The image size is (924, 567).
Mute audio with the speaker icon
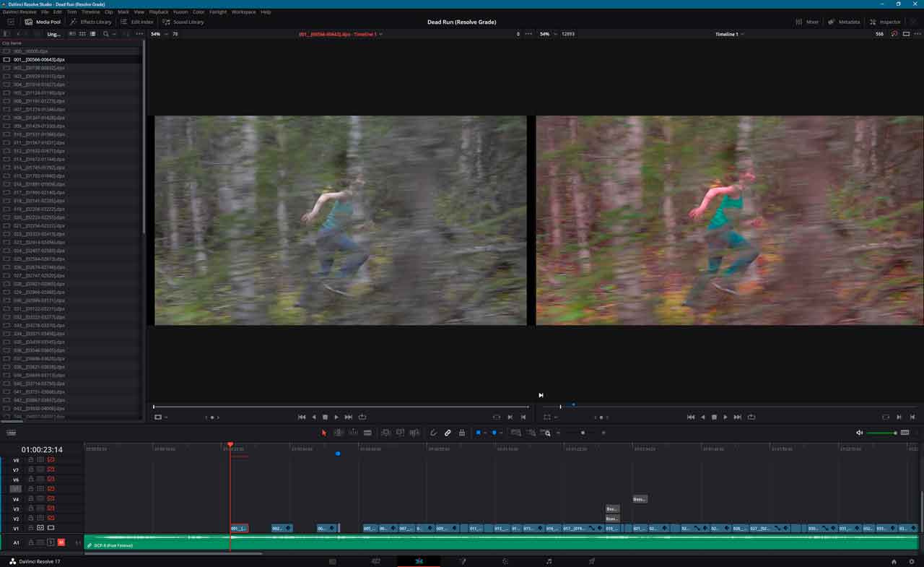pos(859,433)
